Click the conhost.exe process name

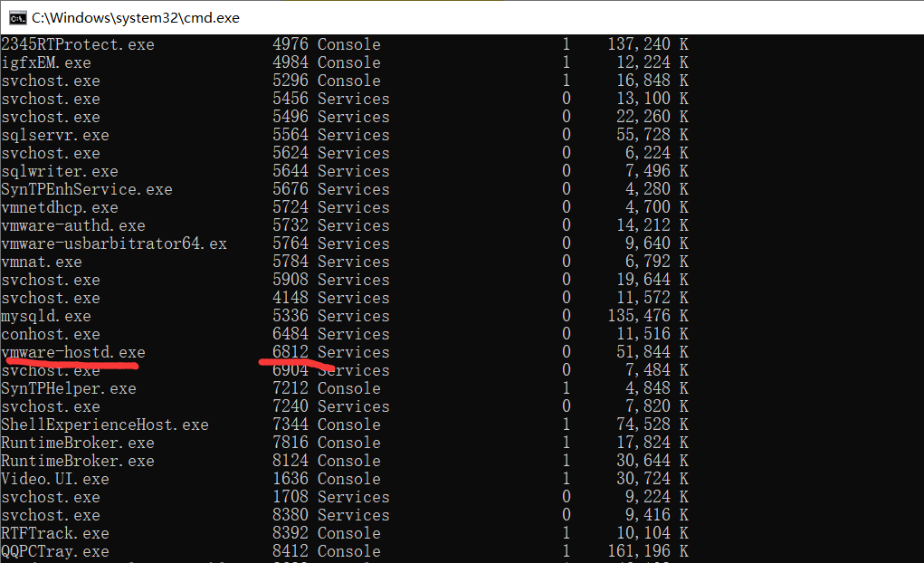point(51,334)
